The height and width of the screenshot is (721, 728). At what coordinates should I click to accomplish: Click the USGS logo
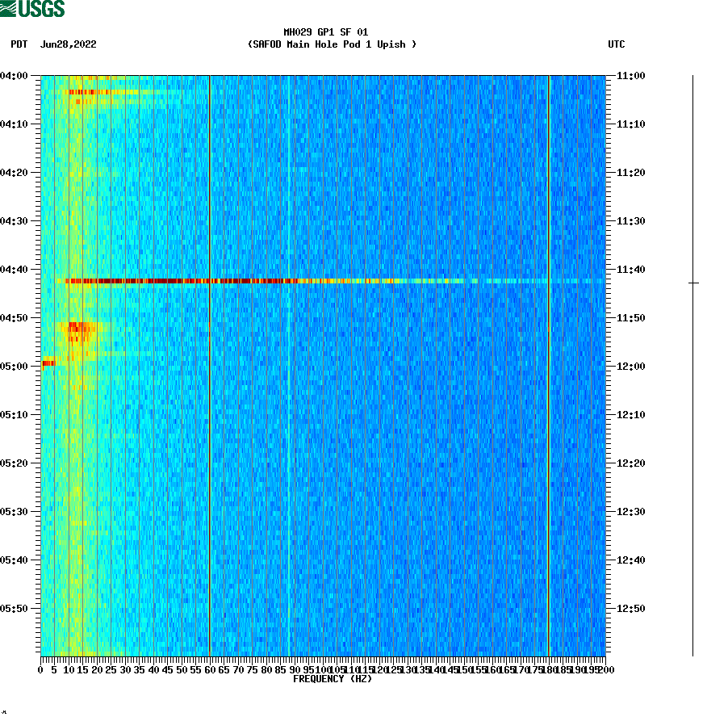[x=32, y=8]
